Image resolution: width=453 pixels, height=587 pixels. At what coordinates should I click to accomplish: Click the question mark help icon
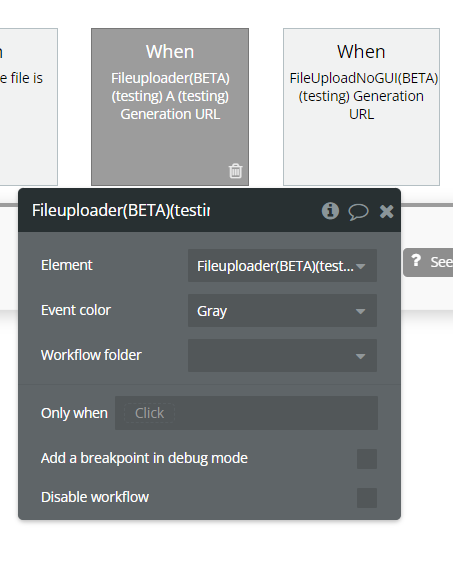[416, 261]
